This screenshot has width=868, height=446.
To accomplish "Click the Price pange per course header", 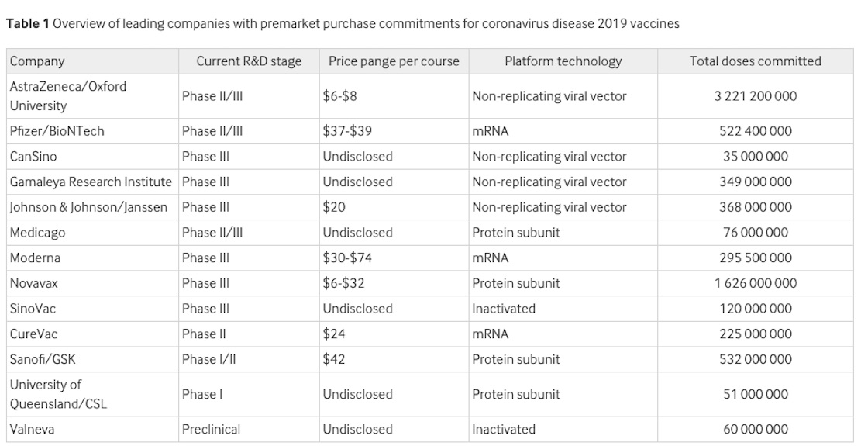I will (x=394, y=61).
